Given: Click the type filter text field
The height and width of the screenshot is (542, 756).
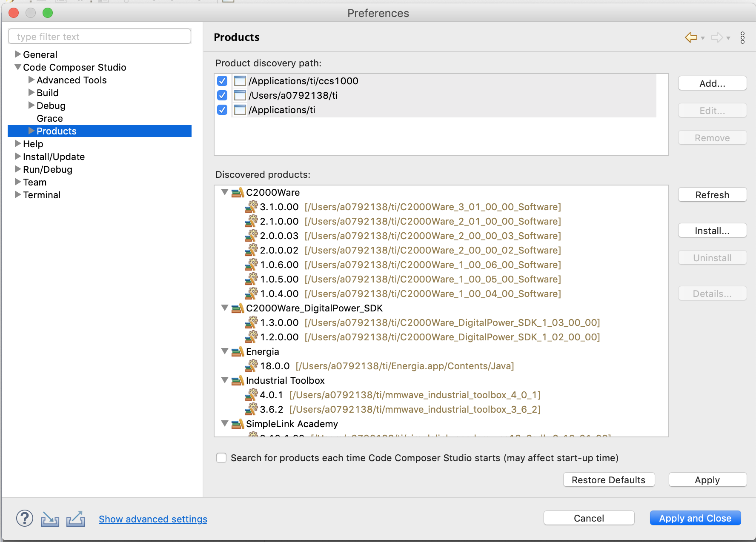Looking at the screenshot, I should pyautogui.click(x=100, y=37).
